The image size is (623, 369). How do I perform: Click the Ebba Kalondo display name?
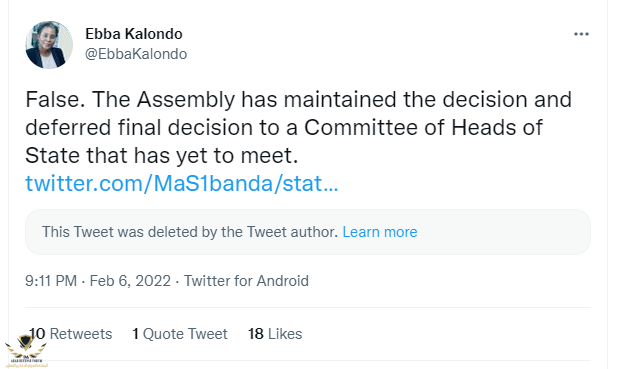[x=134, y=34]
